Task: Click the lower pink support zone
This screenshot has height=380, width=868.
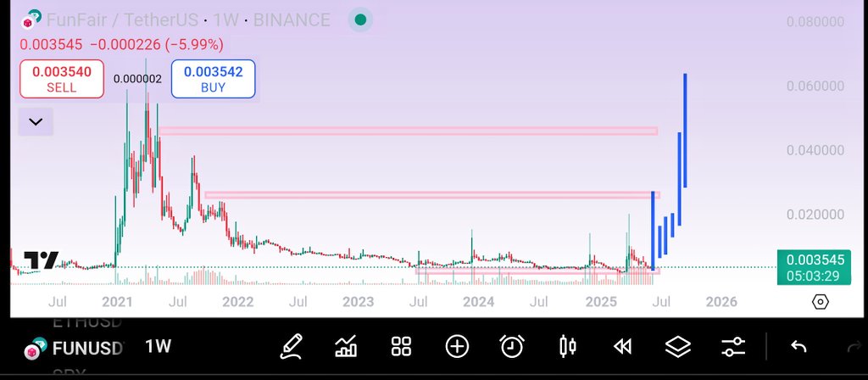Action: (x=537, y=271)
